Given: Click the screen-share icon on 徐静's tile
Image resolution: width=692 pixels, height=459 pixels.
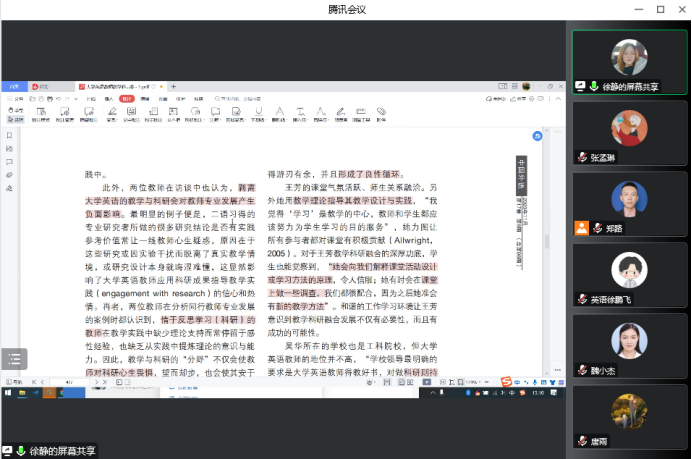Looking at the screenshot, I should pyautogui.click(x=580, y=87).
